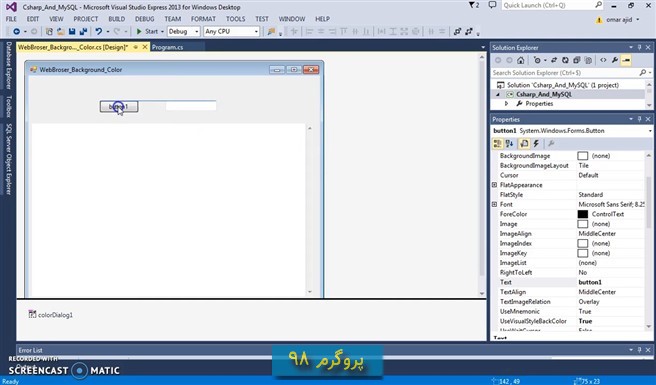Click the Undo arrow icon
Viewport: 656px width, 385px height.
click(x=99, y=31)
